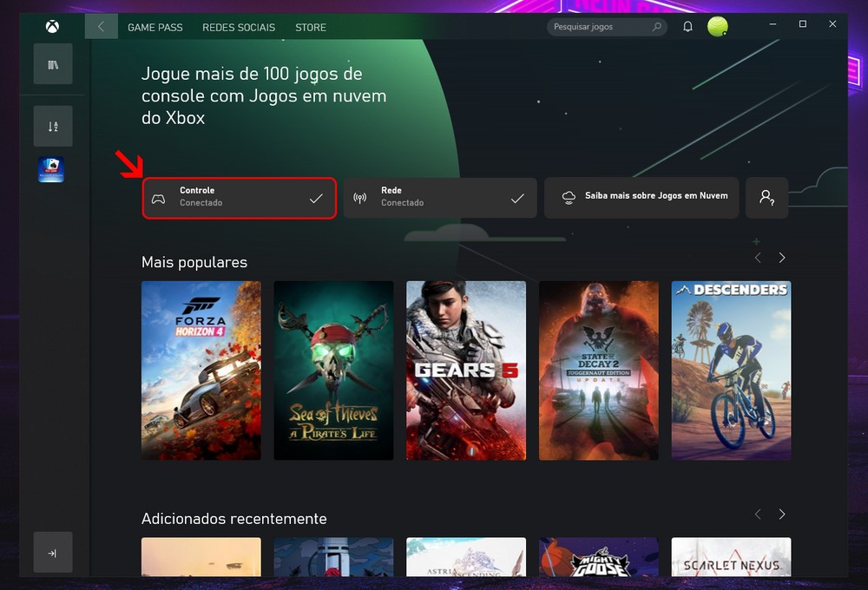Click the Adicionados recentemente heading
This screenshot has width=868, height=590.
(x=234, y=519)
